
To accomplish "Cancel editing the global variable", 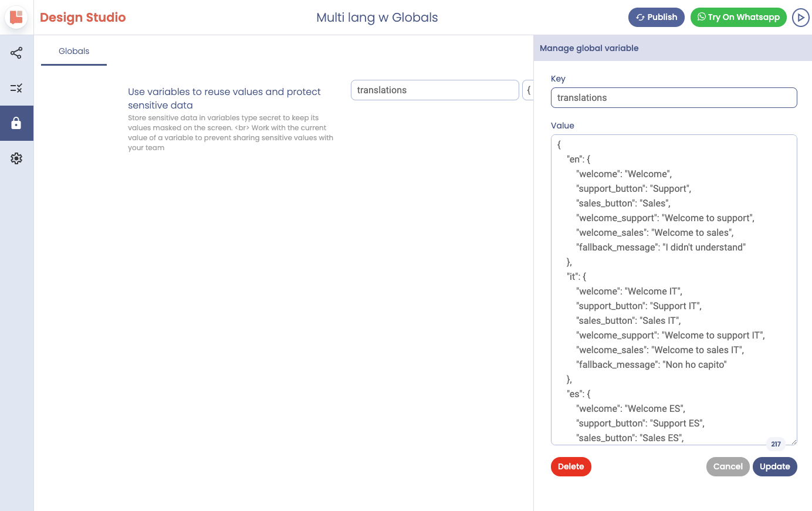I will click(x=728, y=466).
